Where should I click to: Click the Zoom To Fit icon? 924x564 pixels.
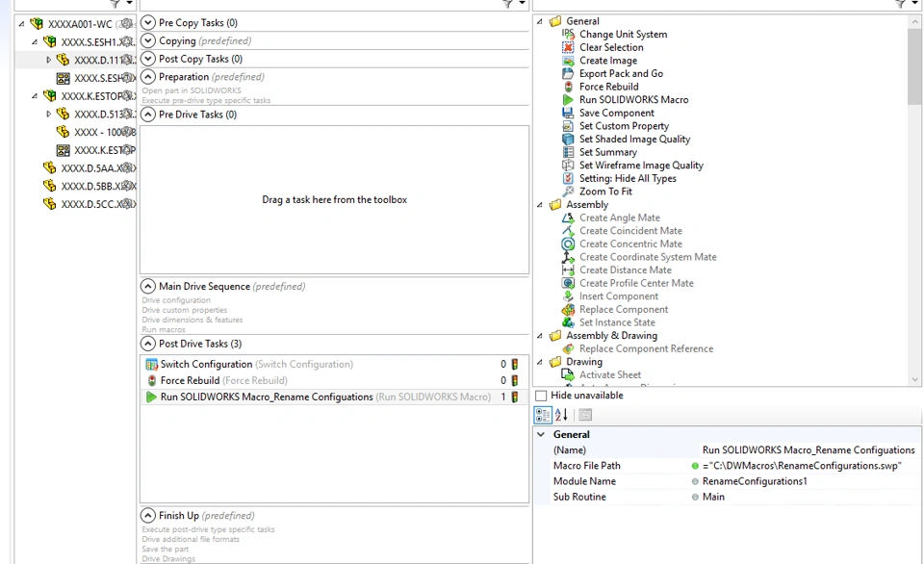click(568, 192)
